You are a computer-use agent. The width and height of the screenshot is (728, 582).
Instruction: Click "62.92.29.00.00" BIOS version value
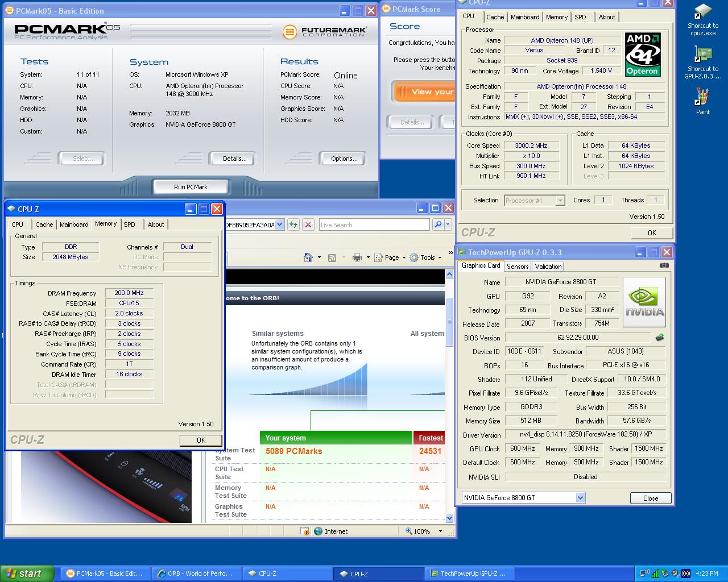[x=578, y=338]
